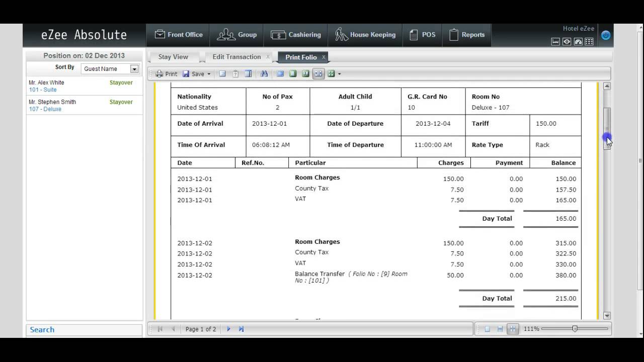This screenshot has width=644, height=362.
Task: Open the Group menu
Action: tap(236, 35)
